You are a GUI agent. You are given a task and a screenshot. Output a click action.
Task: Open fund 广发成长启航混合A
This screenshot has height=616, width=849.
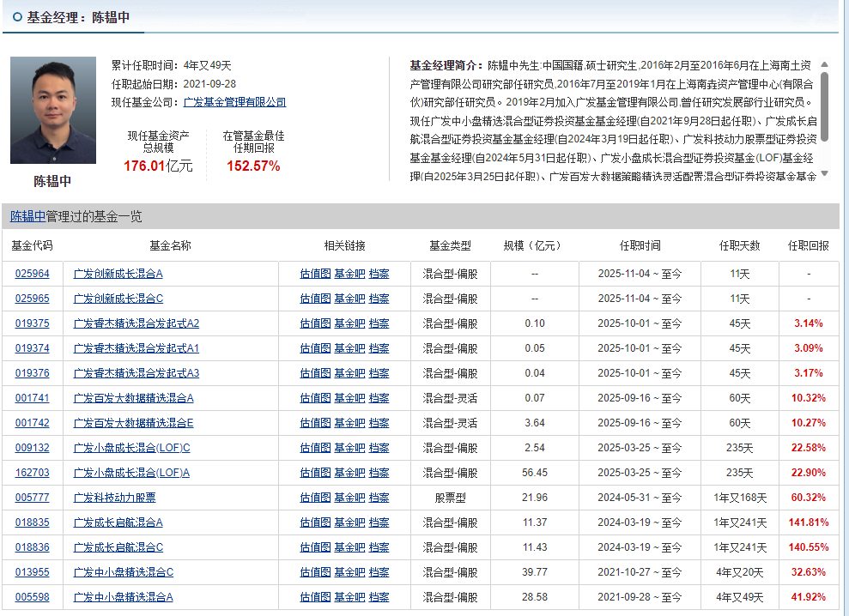[118, 522]
